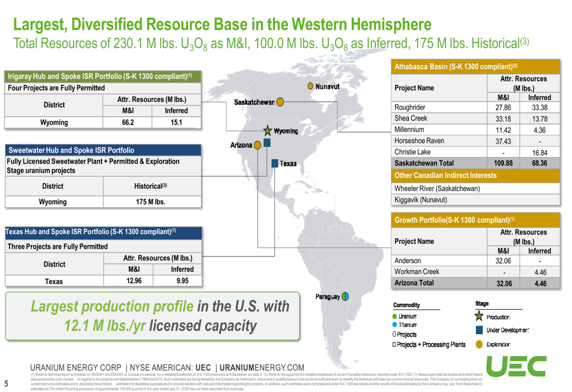Click the Sweetwater Hub and Spoke ISR Portfolio header
The image size is (572, 392).
point(103,150)
